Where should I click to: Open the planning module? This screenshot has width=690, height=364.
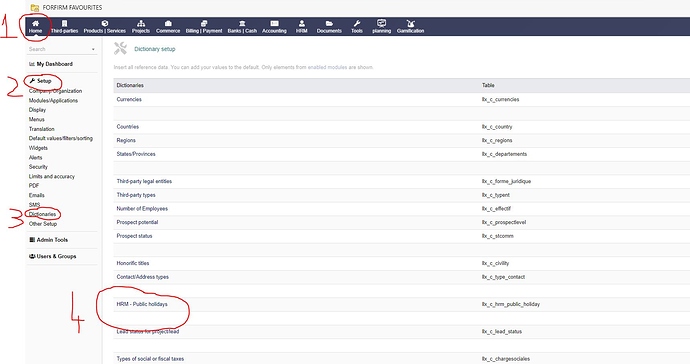[x=382, y=27]
